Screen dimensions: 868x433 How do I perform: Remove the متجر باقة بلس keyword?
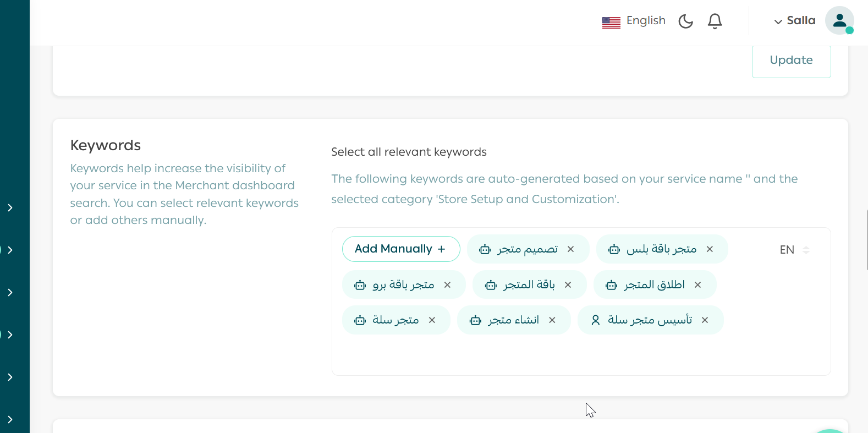pyautogui.click(x=710, y=249)
